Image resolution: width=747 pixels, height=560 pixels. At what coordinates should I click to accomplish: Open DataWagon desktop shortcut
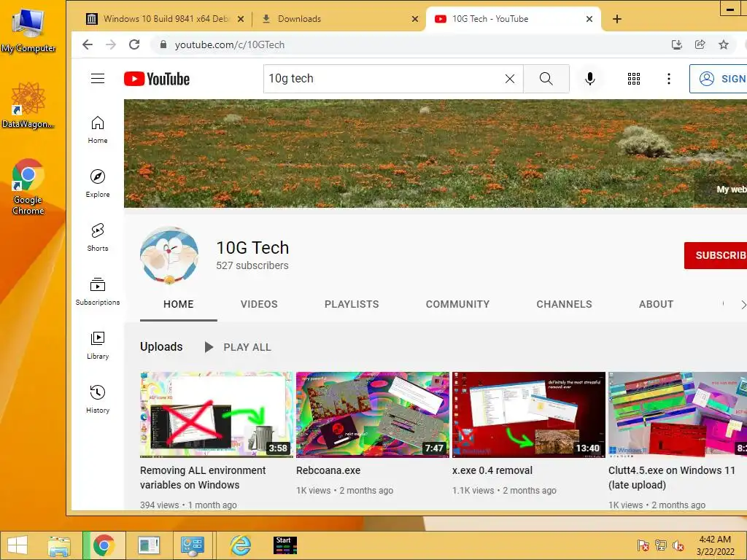28,106
